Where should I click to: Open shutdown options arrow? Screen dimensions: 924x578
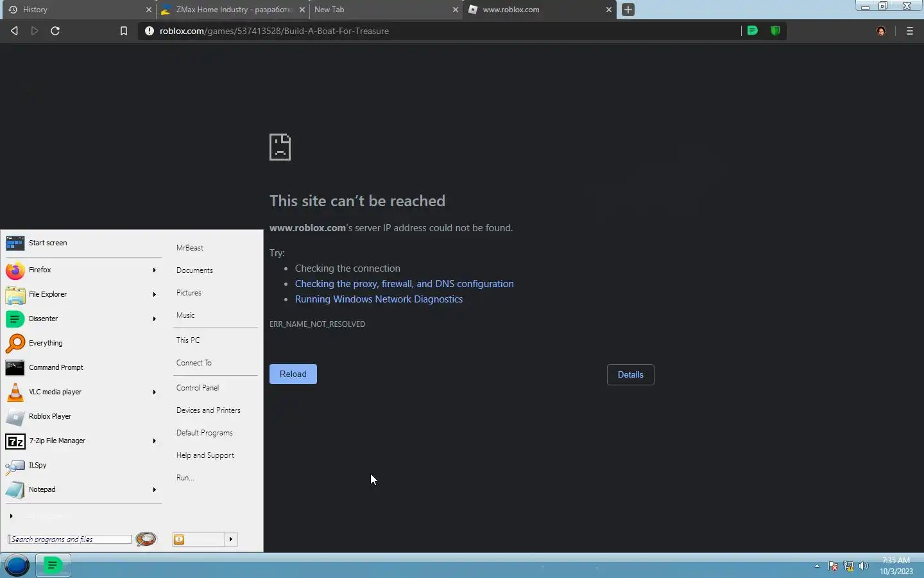coord(231,539)
